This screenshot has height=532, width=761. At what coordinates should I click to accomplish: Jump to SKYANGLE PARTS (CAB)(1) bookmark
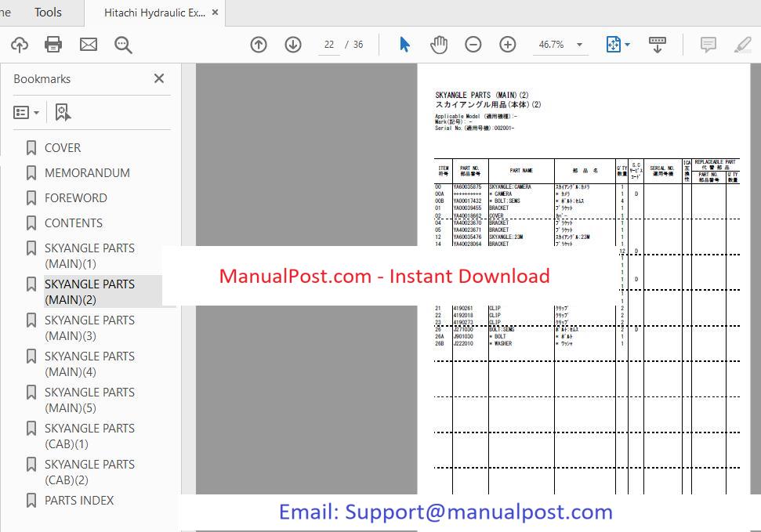(89, 436)
